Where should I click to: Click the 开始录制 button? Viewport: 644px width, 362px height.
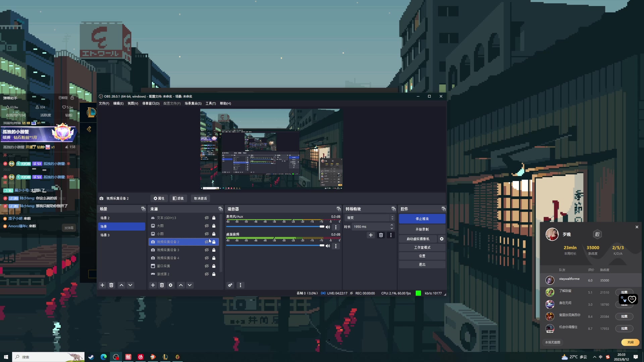[422, 230]
